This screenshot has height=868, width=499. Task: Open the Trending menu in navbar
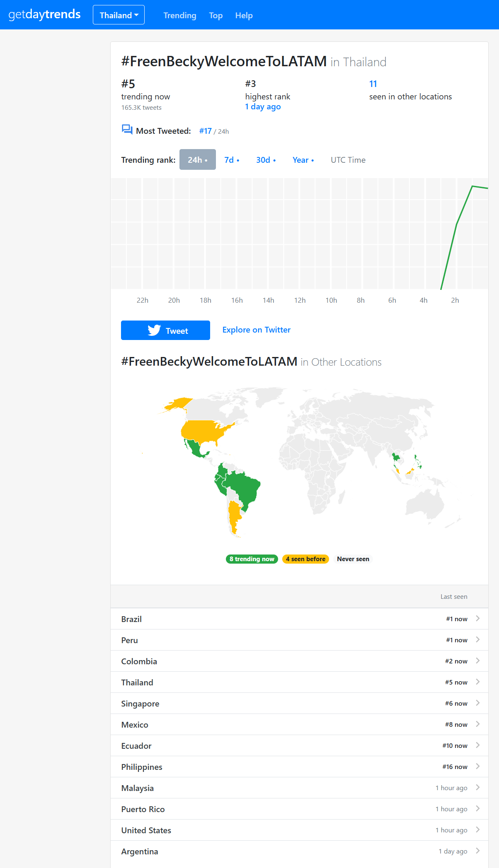[x=180, y=15]
